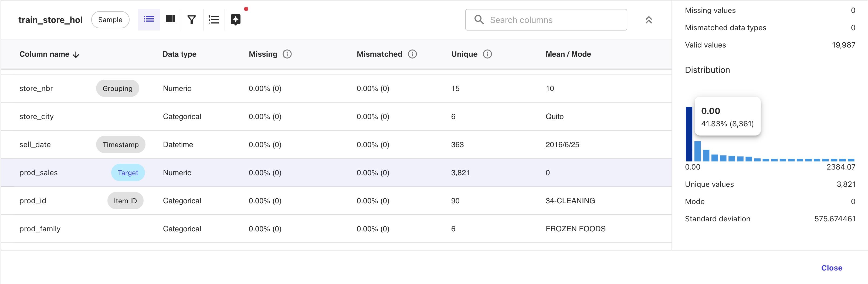This screenshot has height=284, width=868.
Task: Close the dataset preview dialog
Action: (831, 268)
